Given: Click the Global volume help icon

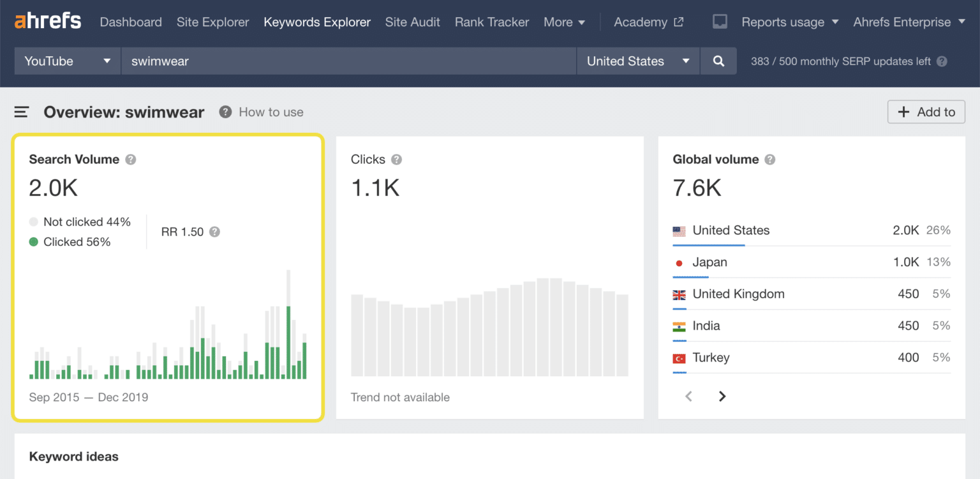Looking at the screenshot, I should (769, 160).
